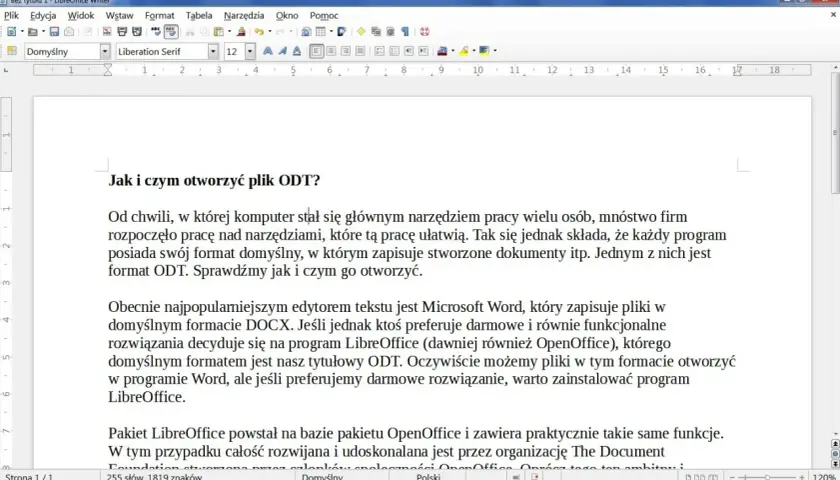The width and height of the screenshot is (840, 480).
Task: Apply the highlighting color icon
Action: click(x=463, y=51)
